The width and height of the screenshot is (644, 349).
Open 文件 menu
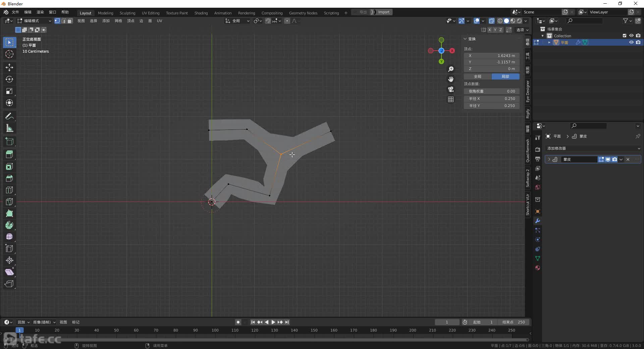[x=15, y=12]
